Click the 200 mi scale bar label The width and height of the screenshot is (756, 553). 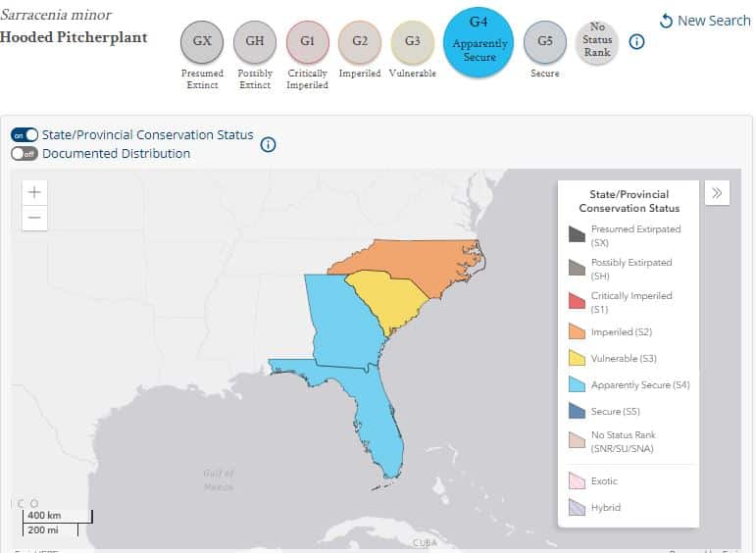tap(43, 529)
